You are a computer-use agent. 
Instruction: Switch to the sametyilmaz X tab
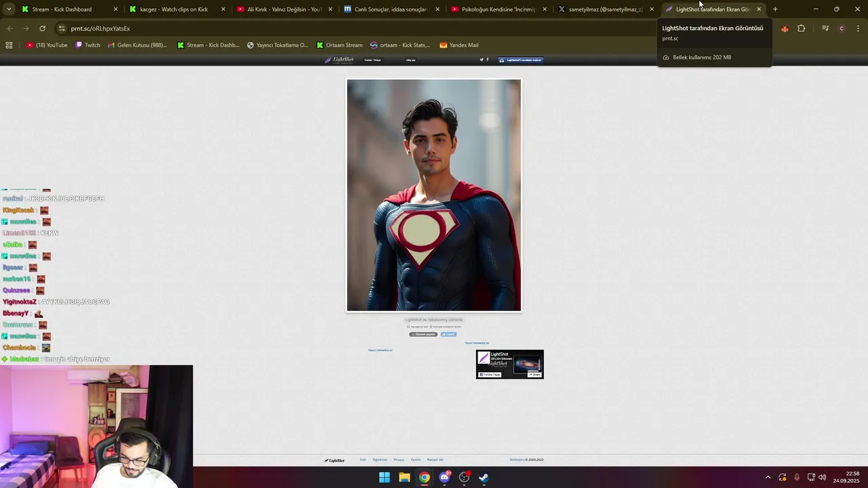(x=606, y=9)
